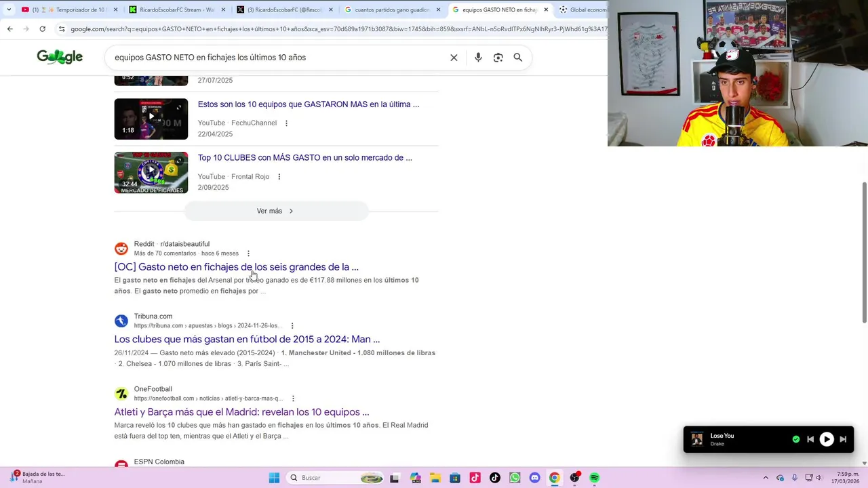The height and width of the screenshot is (488, 868).
Task: Open Reddit favicon of r/dataisbeautiful result
Action: (121, 249)
